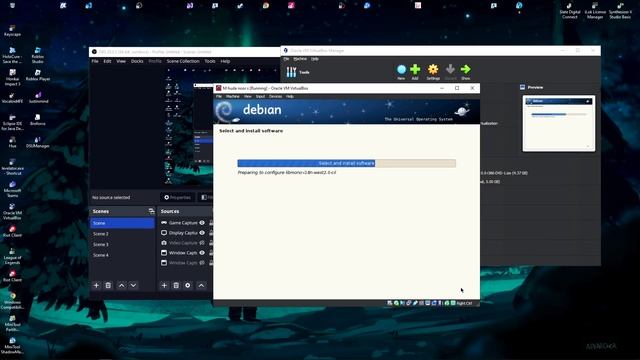Move source up with arrow button
The image size is (640, 360).
[201, 285]
